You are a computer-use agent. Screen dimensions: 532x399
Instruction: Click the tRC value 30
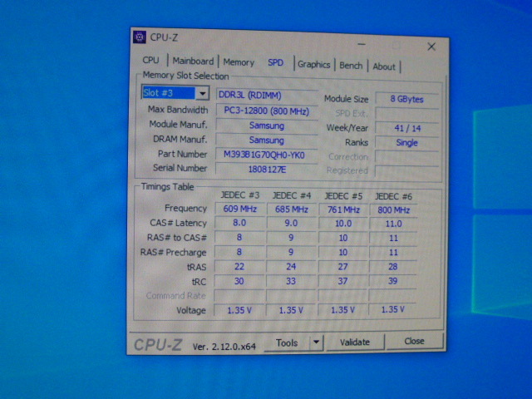[x=239, y=281]
